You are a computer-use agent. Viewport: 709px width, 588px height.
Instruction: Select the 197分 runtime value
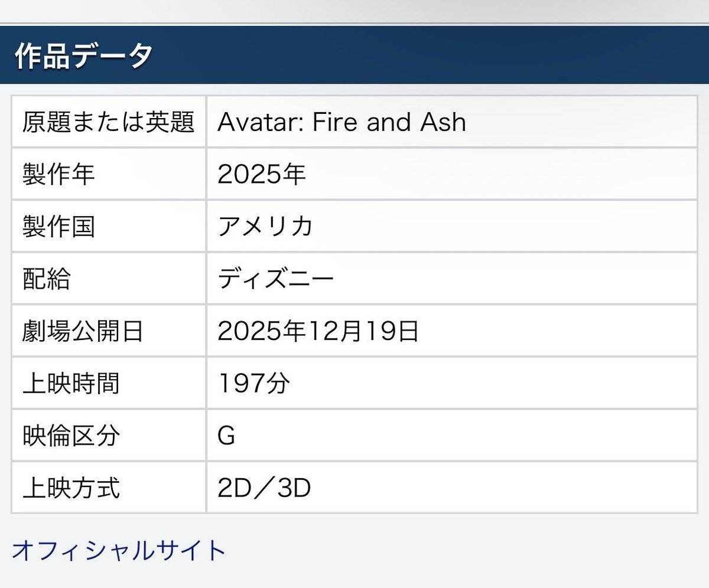click(254, 383)
